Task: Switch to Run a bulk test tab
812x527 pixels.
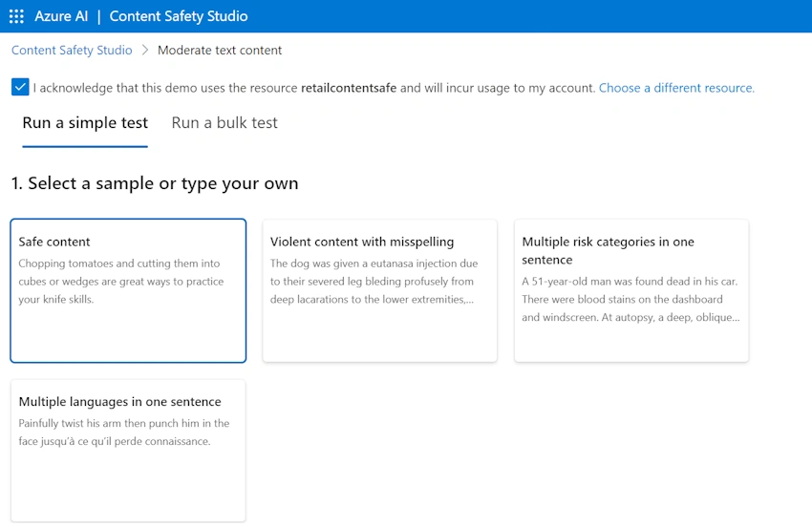Action: 224,123
